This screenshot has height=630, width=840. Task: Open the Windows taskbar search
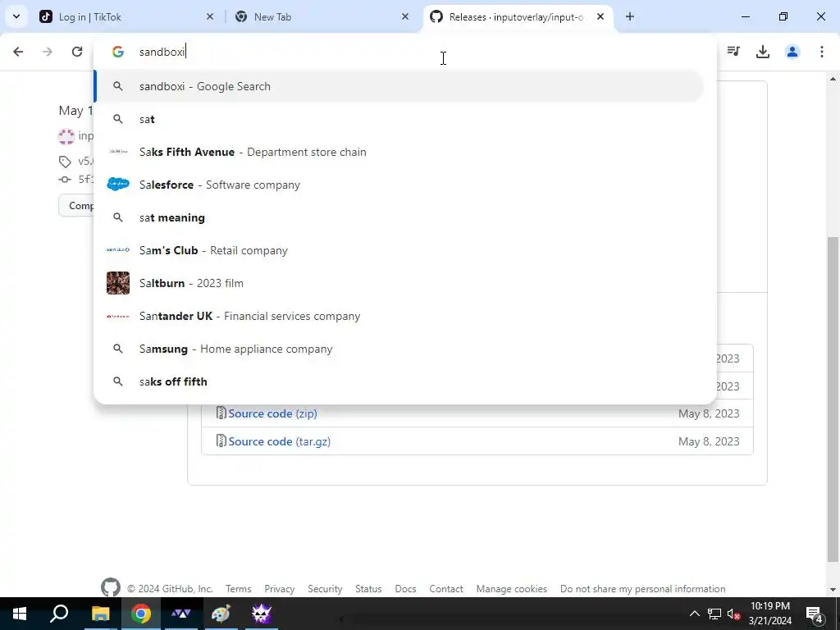pyautogui.click(x=59, y=614)
